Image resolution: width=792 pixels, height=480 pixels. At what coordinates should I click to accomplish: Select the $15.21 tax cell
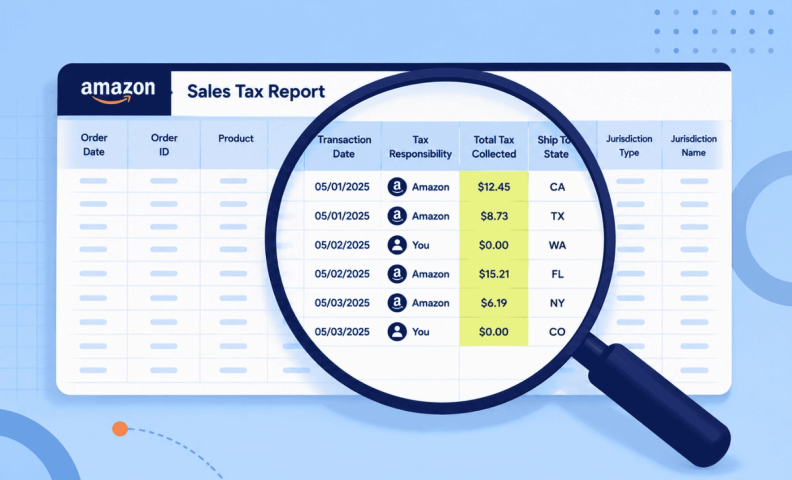pos(494,274)
